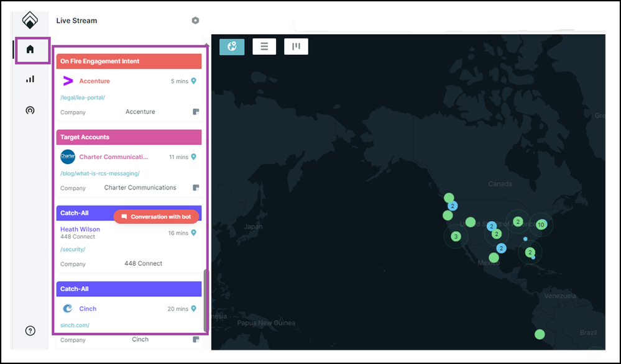621x364 pixels.
Task: Click green map cluster marker showing 3
Action: [456, 237]
